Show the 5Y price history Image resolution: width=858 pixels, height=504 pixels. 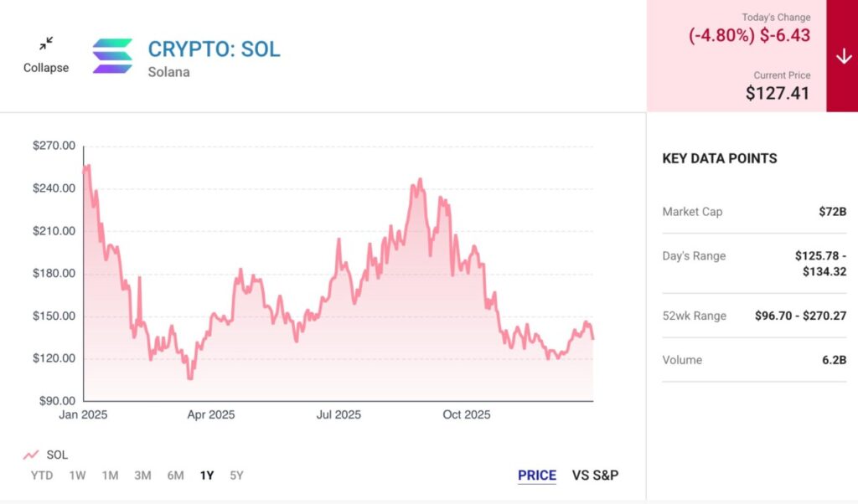[x=237, y=476]
